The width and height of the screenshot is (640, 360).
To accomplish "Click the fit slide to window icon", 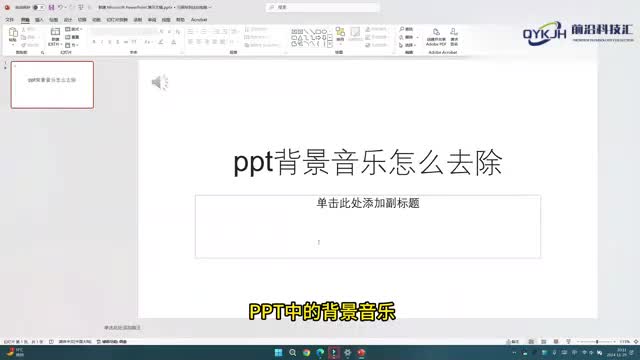I will 636,342.
